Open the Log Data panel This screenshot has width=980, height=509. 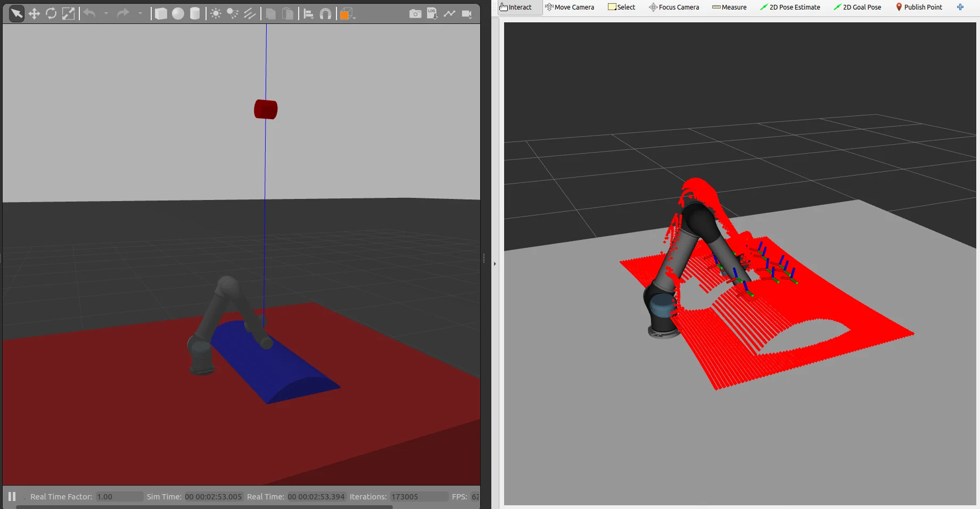click(x=432, y=14)
